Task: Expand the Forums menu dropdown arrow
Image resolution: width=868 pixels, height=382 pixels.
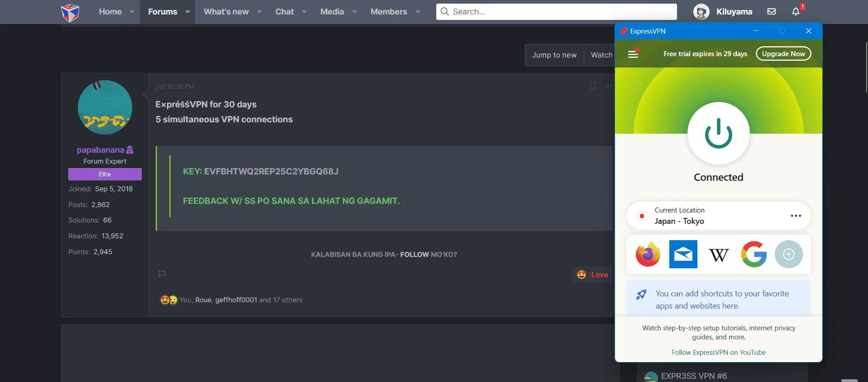Action: pos(187,12)
